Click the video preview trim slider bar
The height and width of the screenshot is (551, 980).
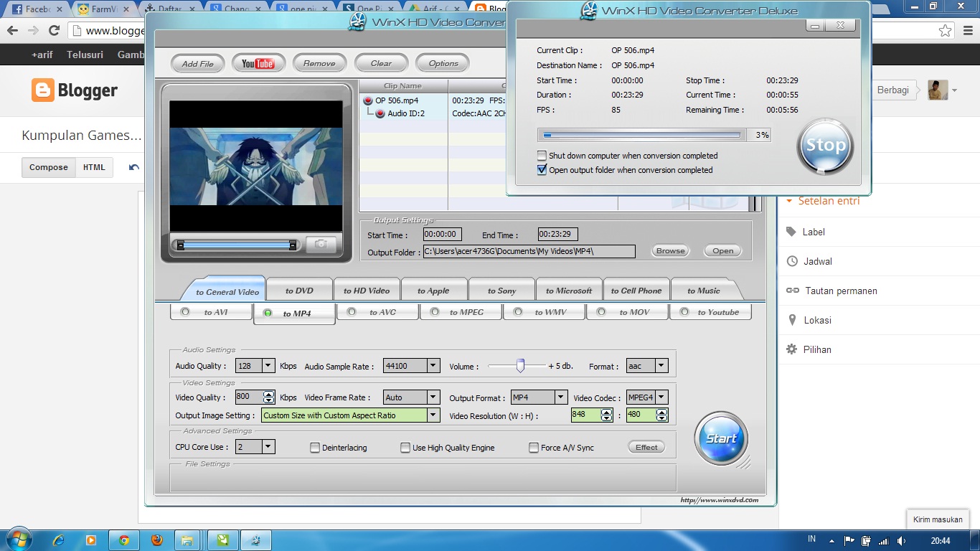[237, 245]
